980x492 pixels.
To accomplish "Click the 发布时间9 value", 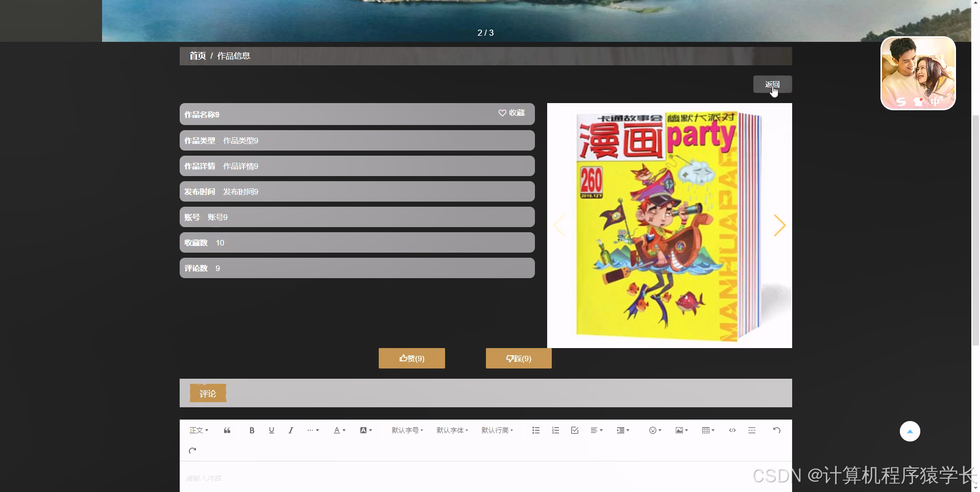I will click(x=240, y=191).
